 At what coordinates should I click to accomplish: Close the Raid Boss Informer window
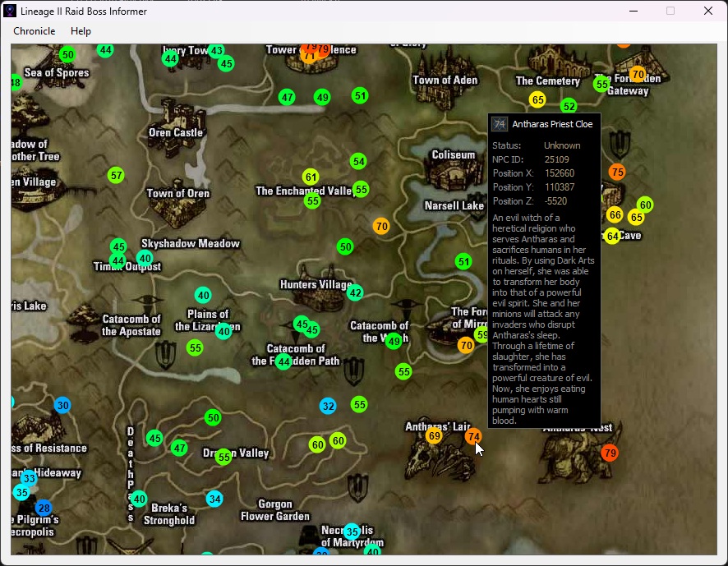[x=708, y=12]
